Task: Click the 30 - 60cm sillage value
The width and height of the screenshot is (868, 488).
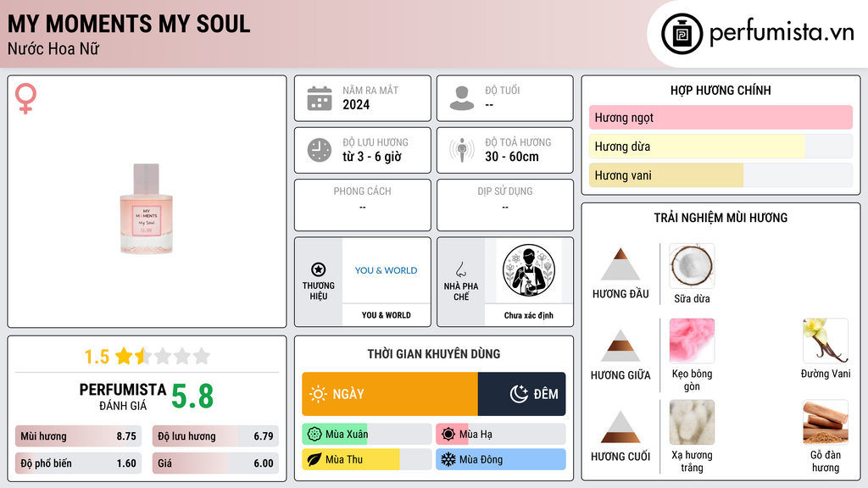Action: pos(512,157)
